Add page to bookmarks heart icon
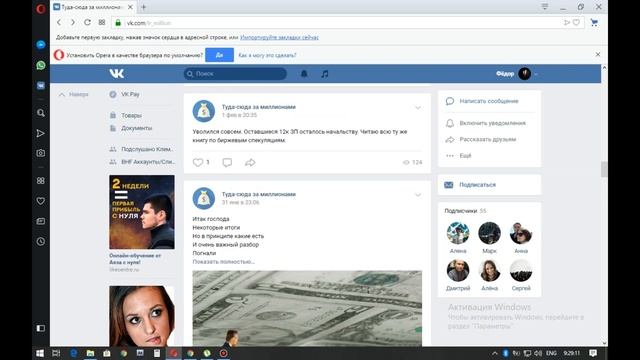The width and height of the screenshot is (640, 360). coord(576,22)
